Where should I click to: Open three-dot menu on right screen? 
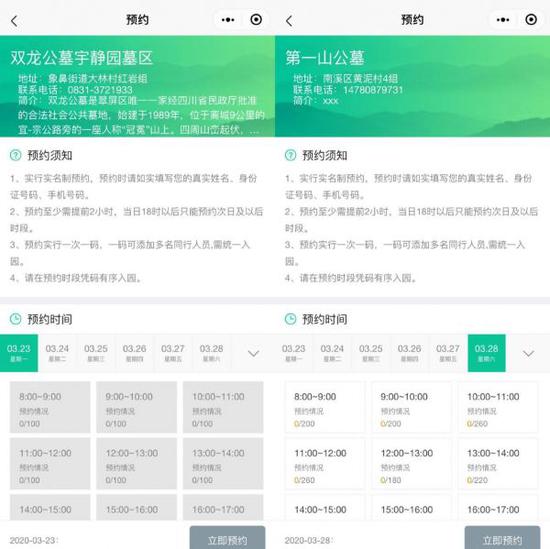(x=503, y=20)
